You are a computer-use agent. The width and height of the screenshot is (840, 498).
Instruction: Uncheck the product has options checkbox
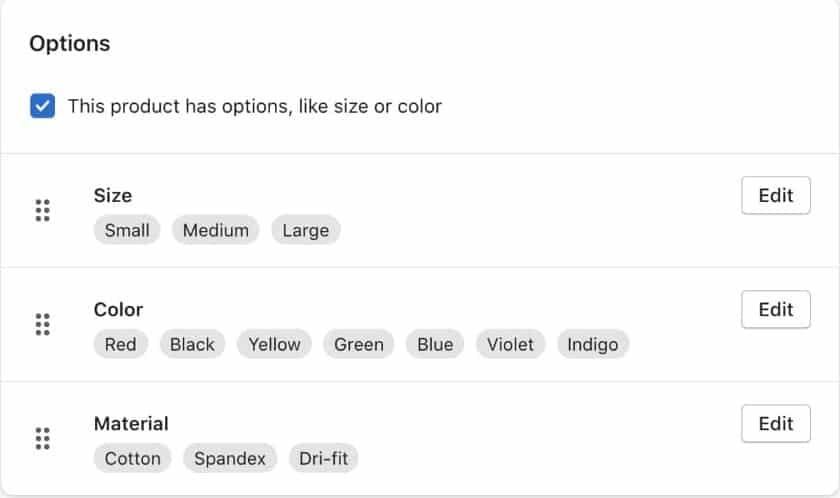pyautogui.click(x=42, y=106)
